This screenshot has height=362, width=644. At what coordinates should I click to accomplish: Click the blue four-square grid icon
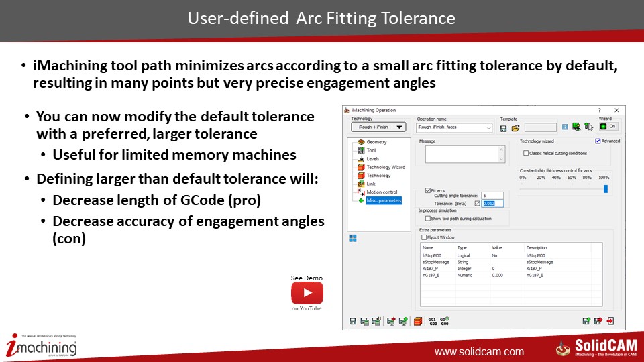click(353, 238)
